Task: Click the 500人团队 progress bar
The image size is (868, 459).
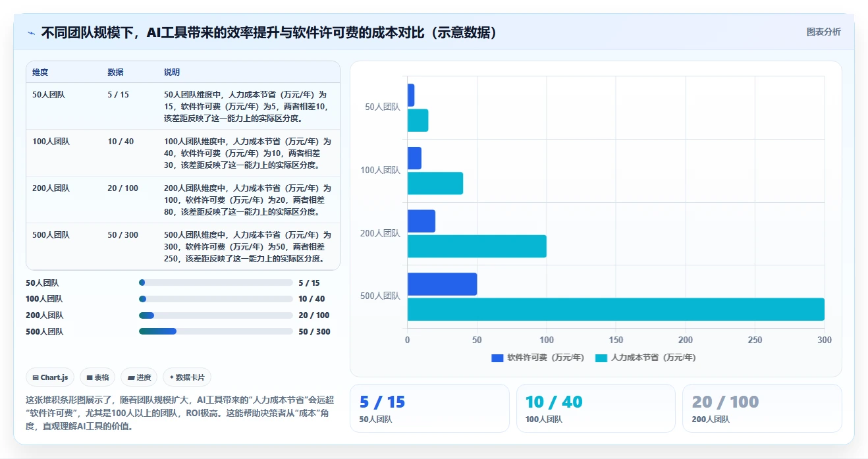Action: coord(216,331)
